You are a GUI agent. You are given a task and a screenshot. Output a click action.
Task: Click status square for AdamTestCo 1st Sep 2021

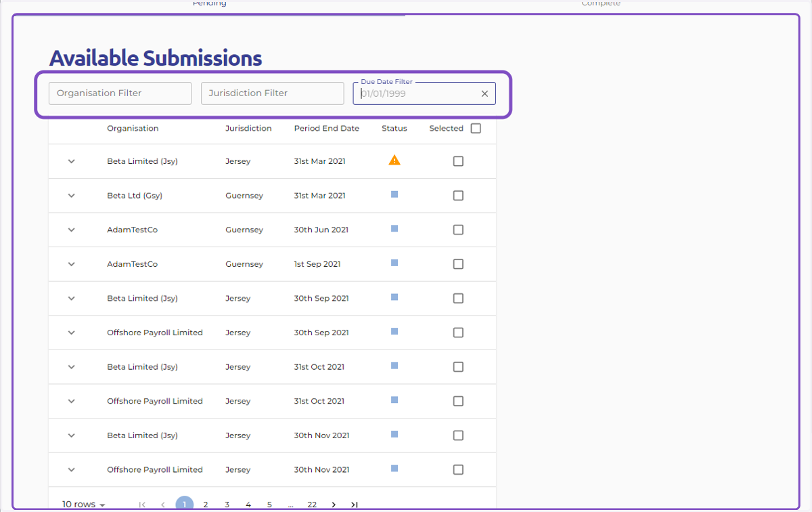coord(394,263)
